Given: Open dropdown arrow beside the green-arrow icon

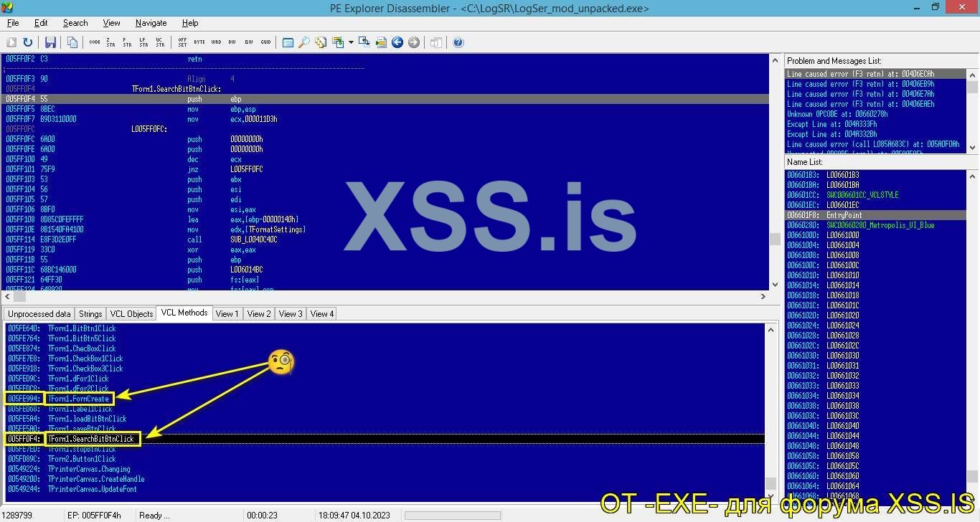Looking at the screenshot, I should pyautogui.click(x=351, y=42).
